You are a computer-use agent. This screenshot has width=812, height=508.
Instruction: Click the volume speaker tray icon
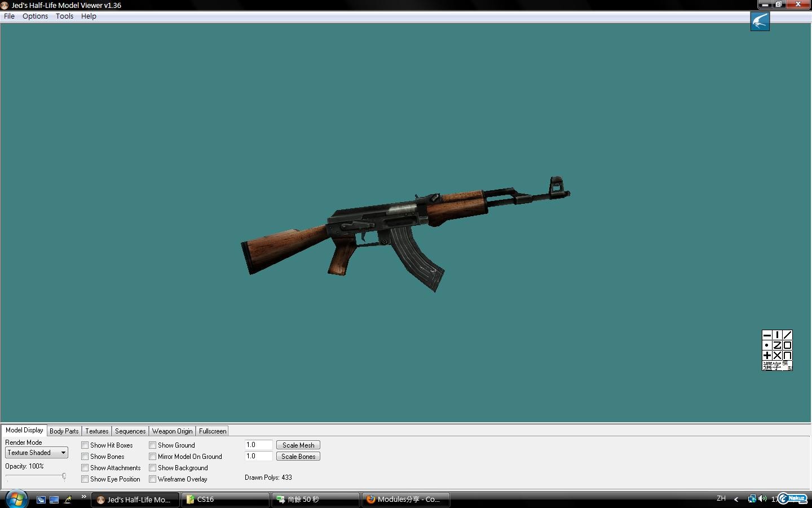pyautogui.click(x=762, y=499)
